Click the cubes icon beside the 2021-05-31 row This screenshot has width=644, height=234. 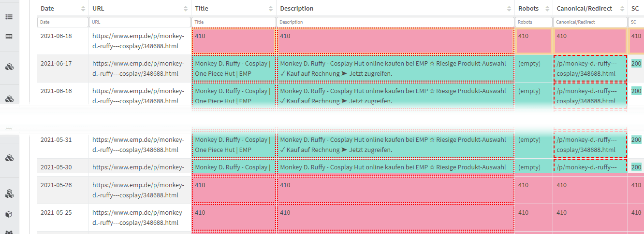pyautogui.click(x=9, y=158)
